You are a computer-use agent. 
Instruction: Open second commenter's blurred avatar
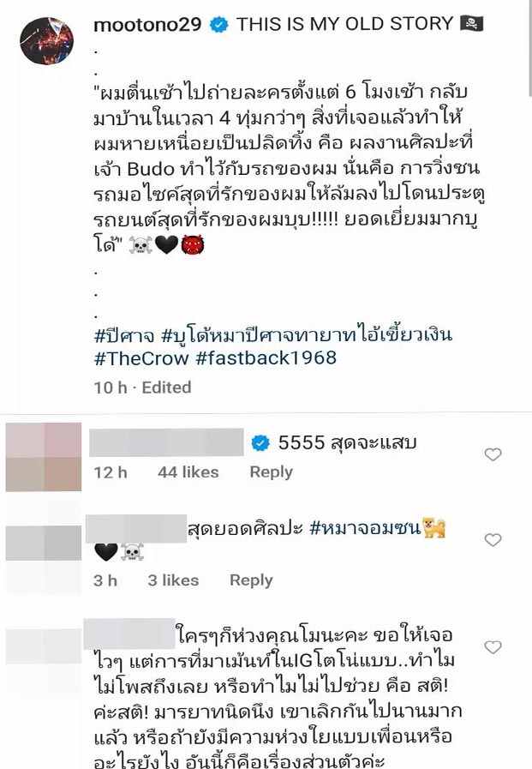(44, 543)
